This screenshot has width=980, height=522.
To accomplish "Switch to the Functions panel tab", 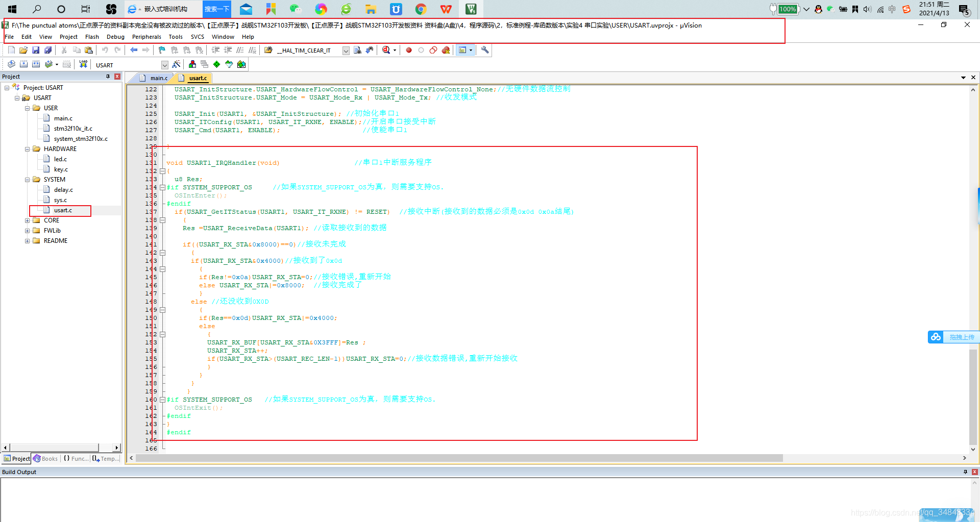I will [x=76, y=459].
